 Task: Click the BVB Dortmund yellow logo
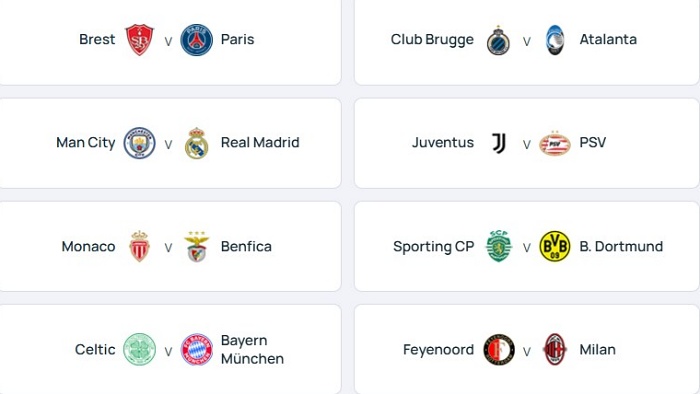click(x=555, y=246)
